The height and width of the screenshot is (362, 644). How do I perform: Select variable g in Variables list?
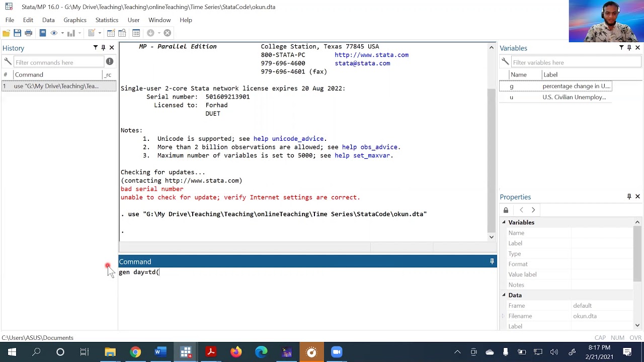(x=555, y=86)
